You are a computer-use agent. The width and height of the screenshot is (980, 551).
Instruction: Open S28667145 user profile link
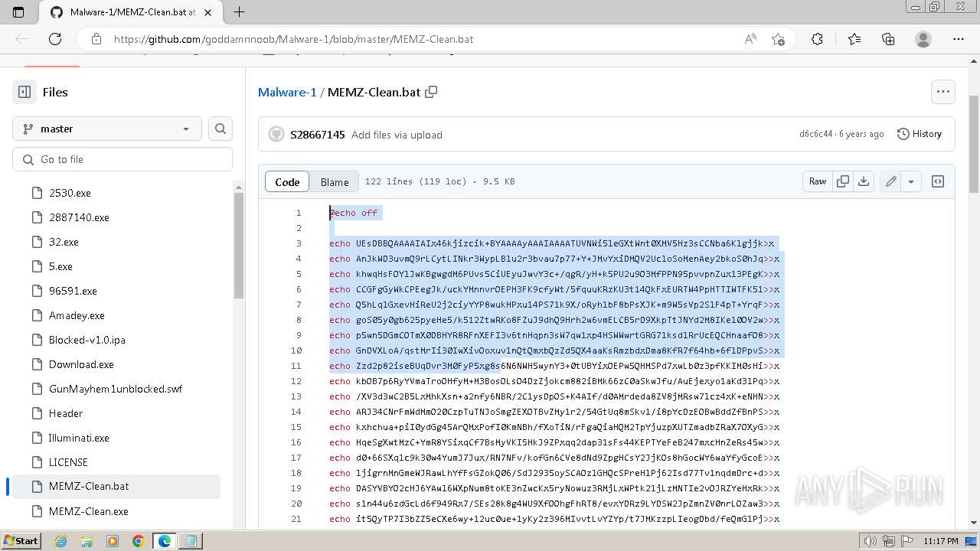point(317,135)
